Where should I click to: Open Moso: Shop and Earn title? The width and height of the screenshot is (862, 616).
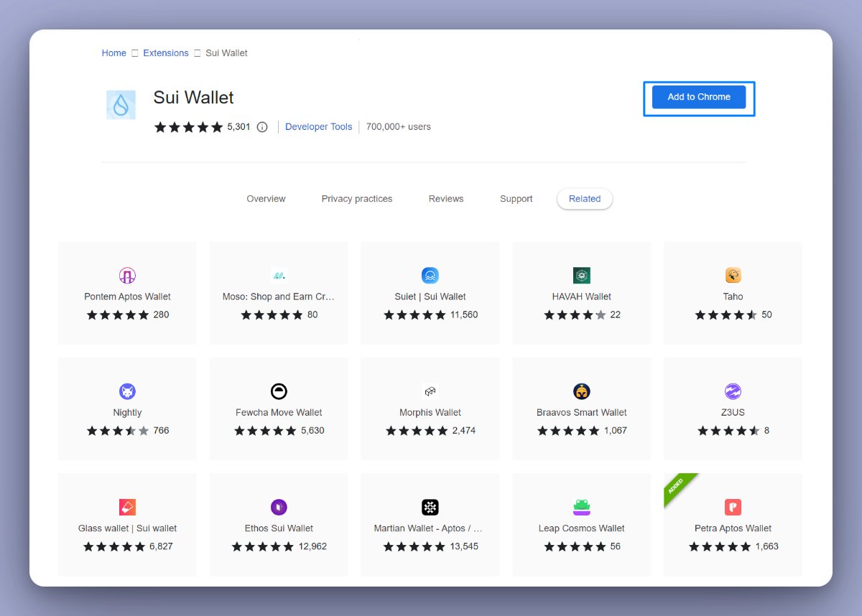(279, 297)
